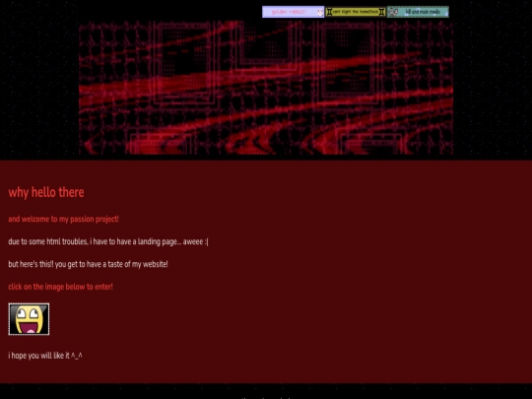This screenshot has width=532, height=399.
Task: Click "and welcome to my passion project!" text
Action: click(63, 219)
